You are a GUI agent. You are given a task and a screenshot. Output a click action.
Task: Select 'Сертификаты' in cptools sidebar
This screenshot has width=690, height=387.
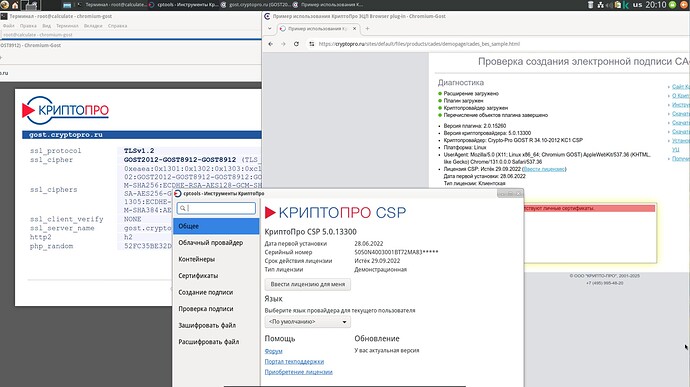[x=198, y=276]
